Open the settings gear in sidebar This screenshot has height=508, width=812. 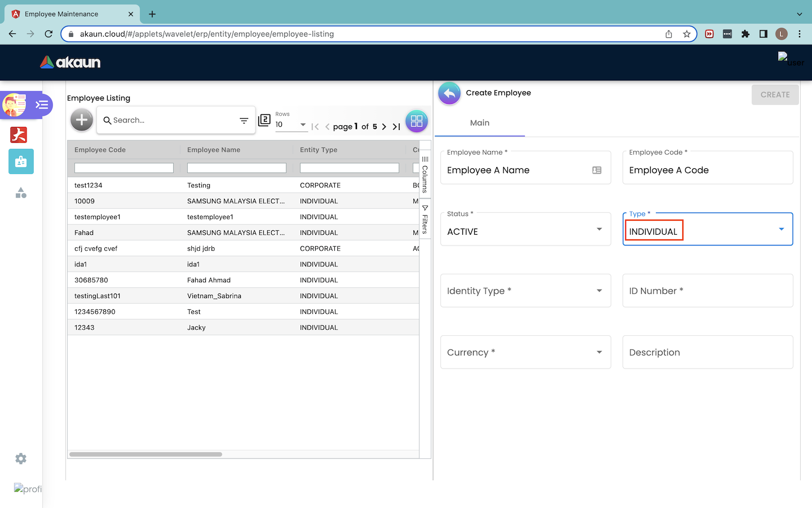coord(21,459)
